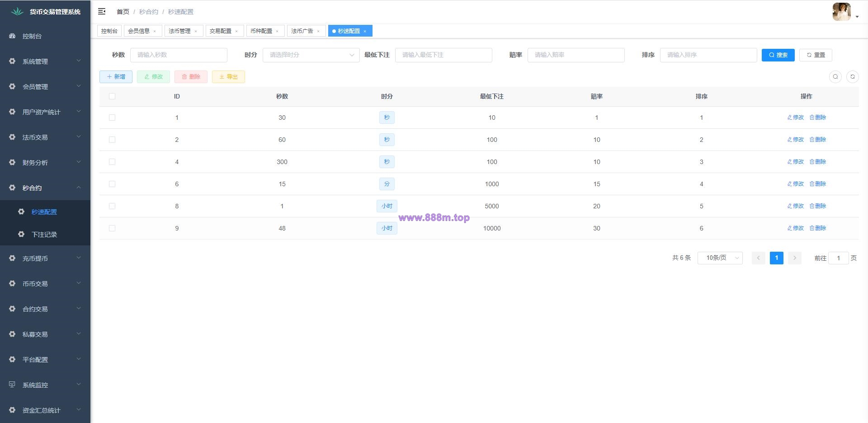The image size is (868, 423).
Task: Click the 系统监控 monitor icon in sidebar
Action: pos(12,385)
